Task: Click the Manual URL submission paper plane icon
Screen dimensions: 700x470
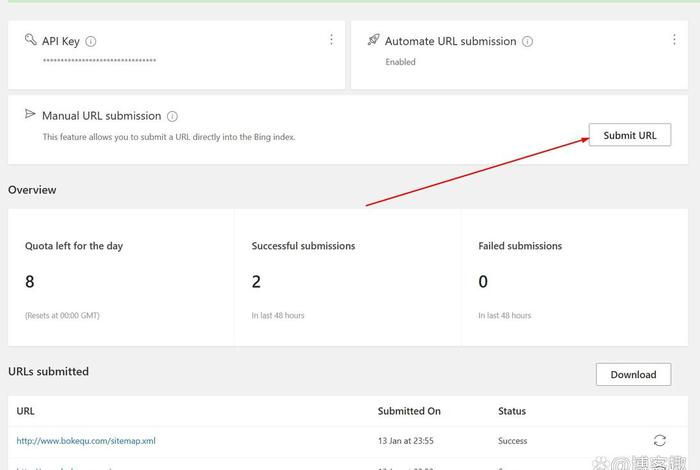Action: (30, 115)
